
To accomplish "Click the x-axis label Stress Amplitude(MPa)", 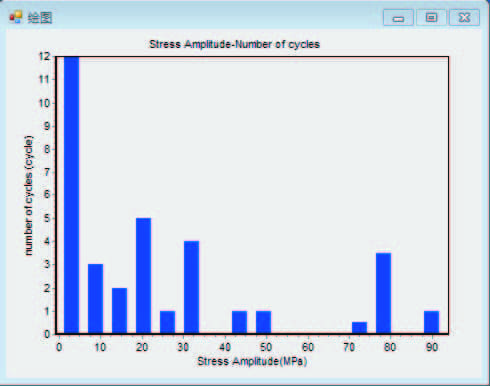I will point(252,361).
